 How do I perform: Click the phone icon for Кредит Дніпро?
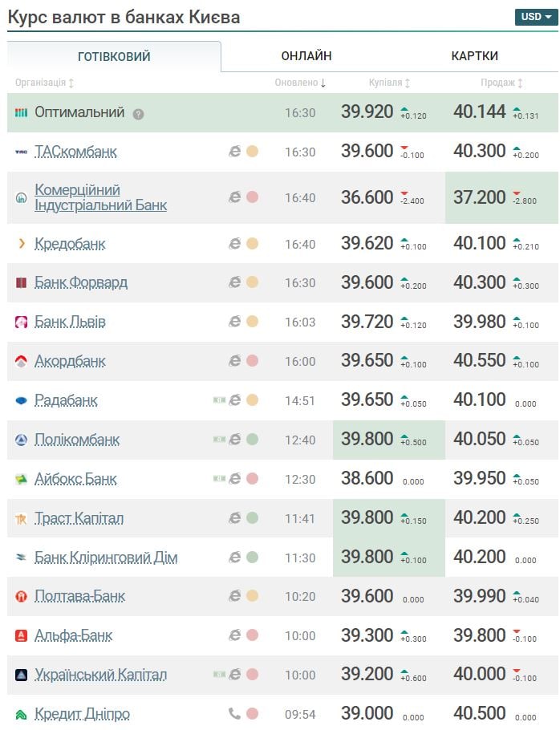tap(235, 713)
